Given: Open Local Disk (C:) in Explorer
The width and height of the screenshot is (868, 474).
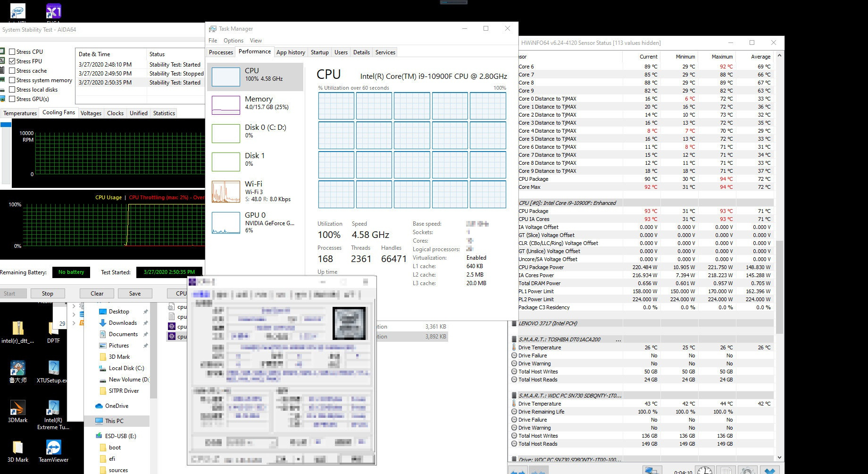Looking at the screenshot, I should [126, 368].
